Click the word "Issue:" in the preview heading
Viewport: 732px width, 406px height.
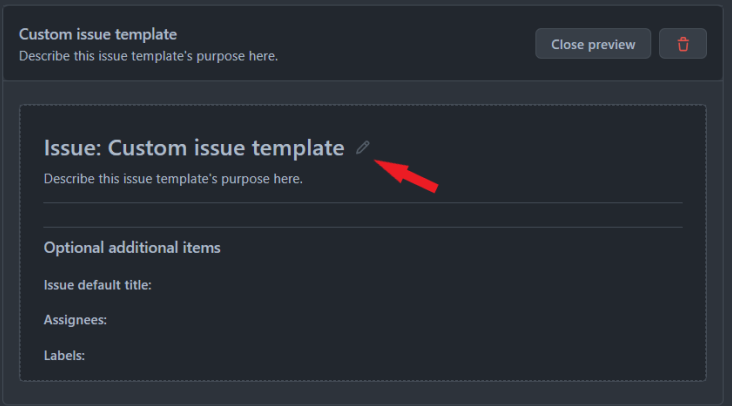[73, 148]
